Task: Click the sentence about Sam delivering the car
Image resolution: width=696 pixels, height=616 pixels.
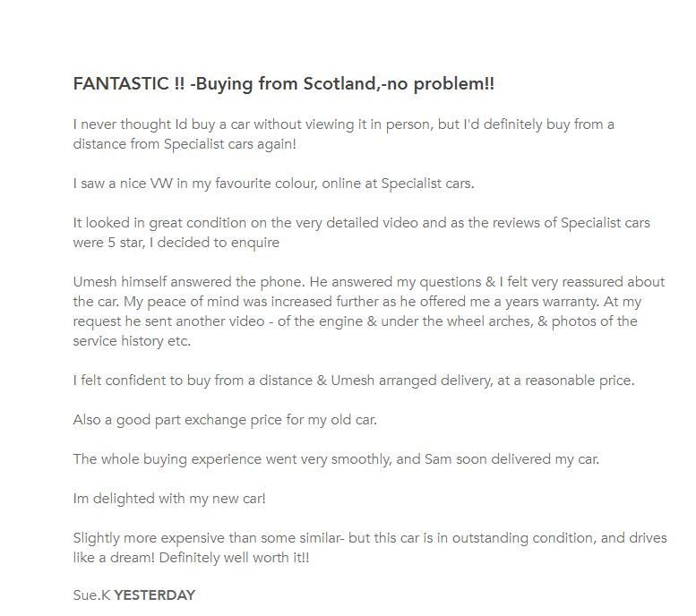Action: point(336,459)
